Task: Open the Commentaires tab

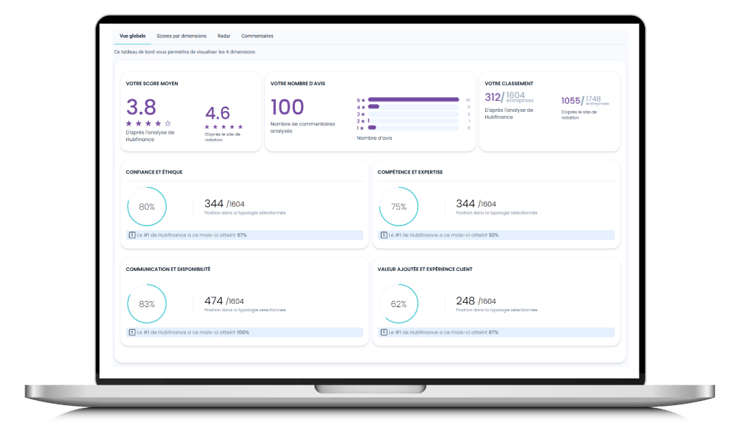Action: pos(257,36)
